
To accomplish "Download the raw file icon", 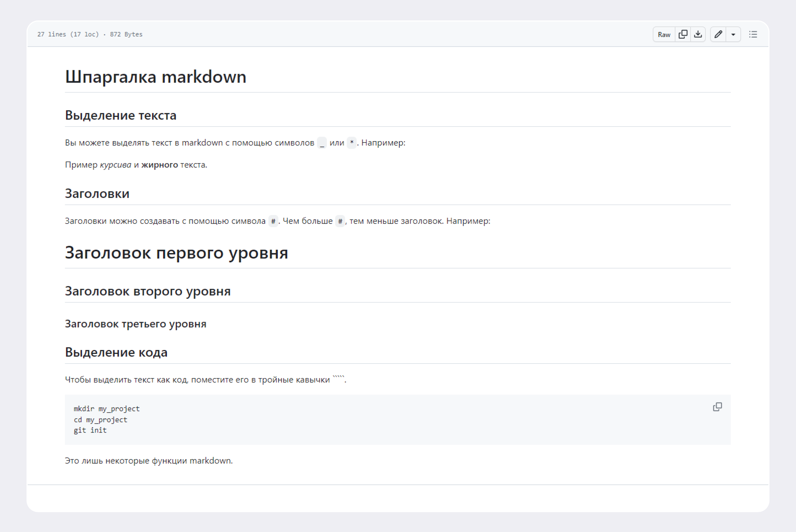I will pos(698,34).
